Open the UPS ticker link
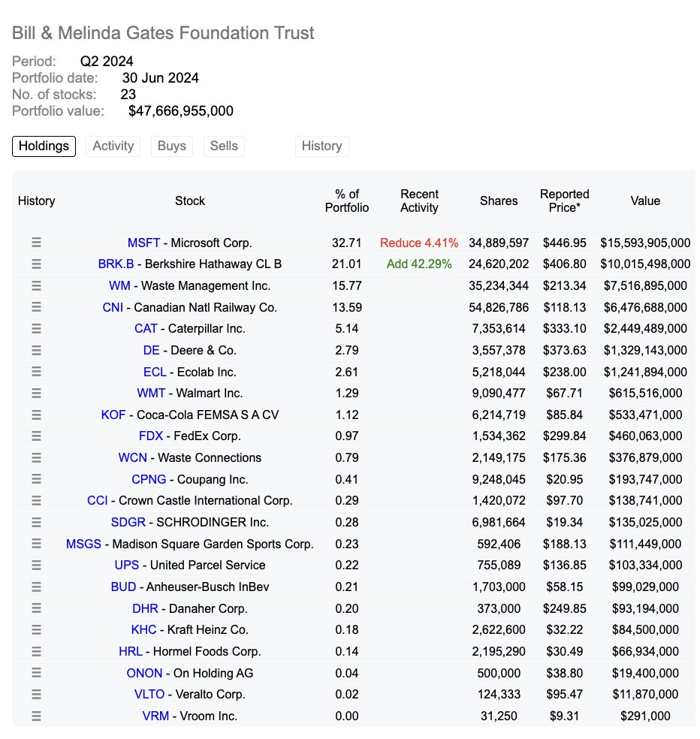The image size is (700, 739). [x=127, y=565]
